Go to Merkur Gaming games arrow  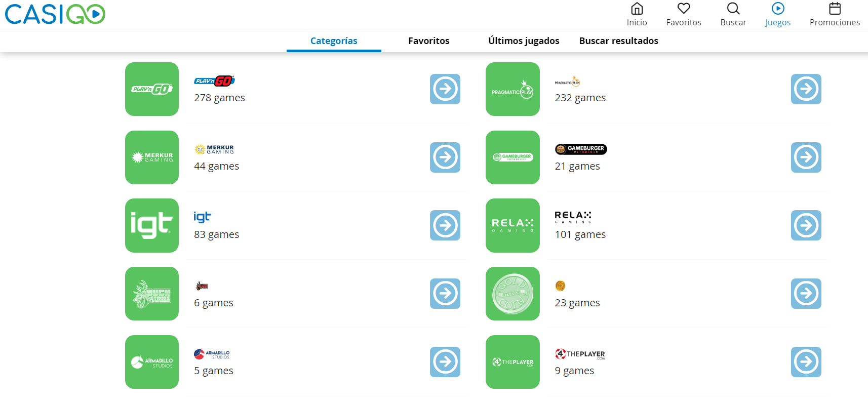click(445, 157)
